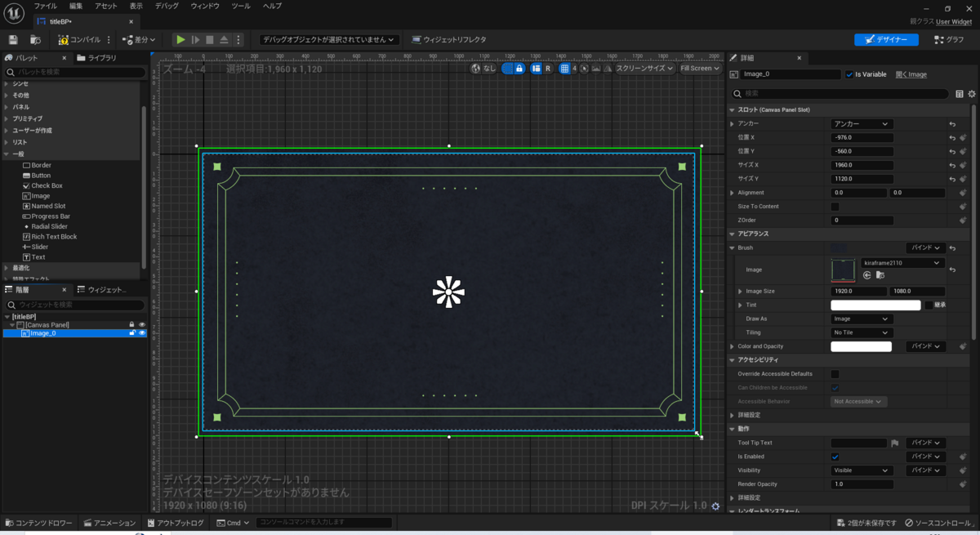Select Radial Slider in the palette
The width and height of the screenshot is (980, 535).
(x=50, y=226)
